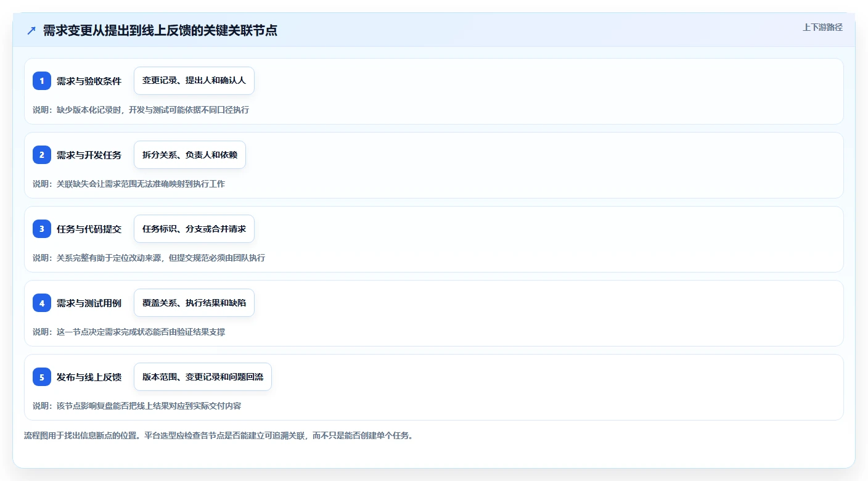Click the 覆盖关系、执行结果和缺陷 chip
Viewport: 868px width, 481px height.
(194, 303)
